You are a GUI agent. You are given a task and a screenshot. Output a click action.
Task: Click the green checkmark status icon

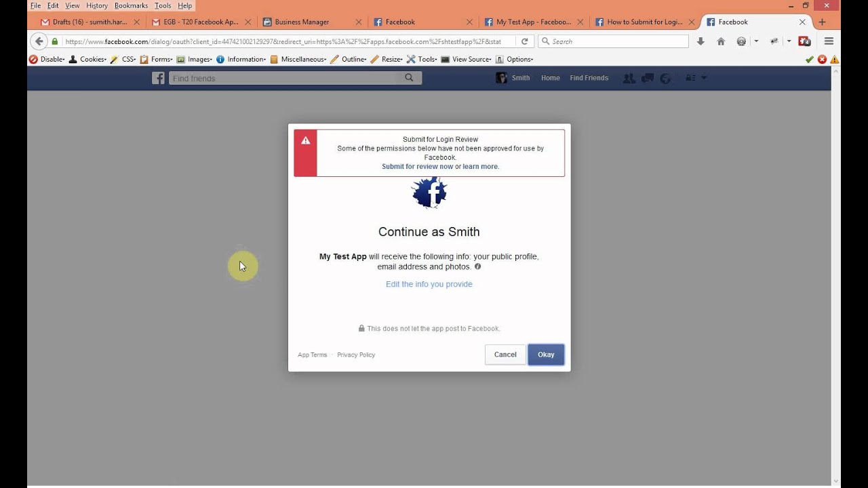810,59
